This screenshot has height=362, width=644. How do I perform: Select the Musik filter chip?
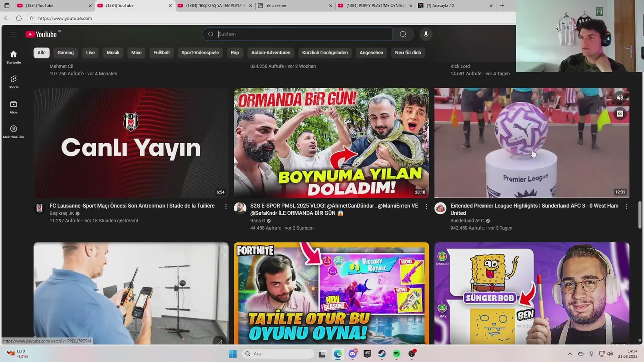113,53
